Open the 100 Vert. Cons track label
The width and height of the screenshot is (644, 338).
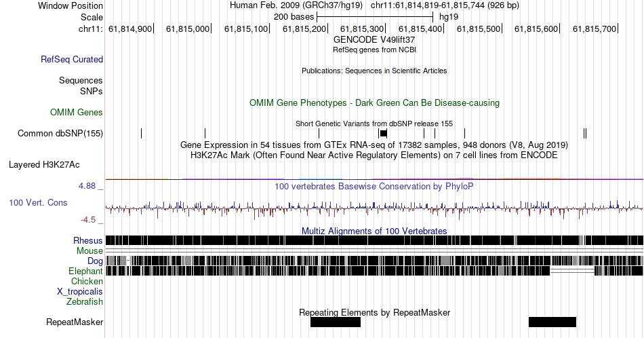click(x=38, y=203)
